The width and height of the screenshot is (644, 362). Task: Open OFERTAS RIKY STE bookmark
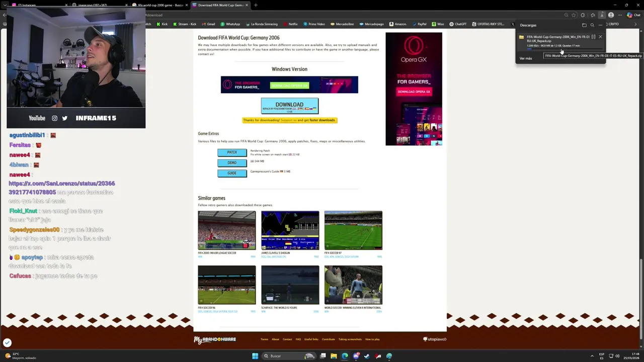coord(488,24)
